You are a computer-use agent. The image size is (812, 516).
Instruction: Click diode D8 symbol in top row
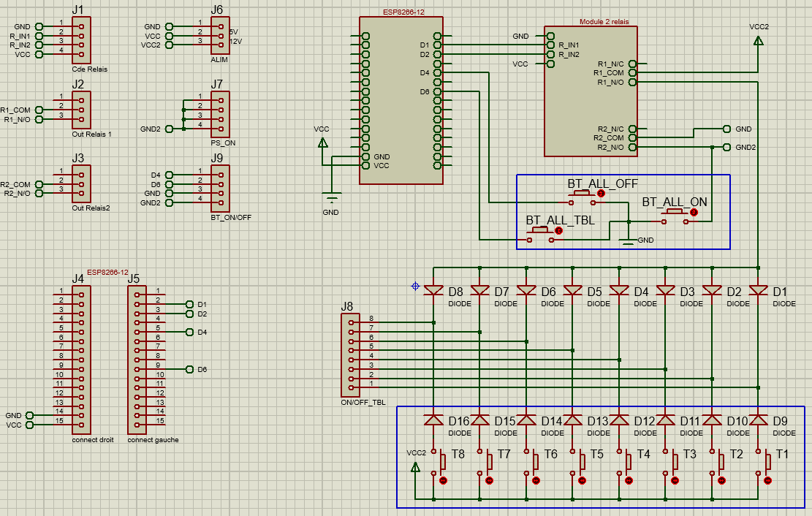coord(434,291)
